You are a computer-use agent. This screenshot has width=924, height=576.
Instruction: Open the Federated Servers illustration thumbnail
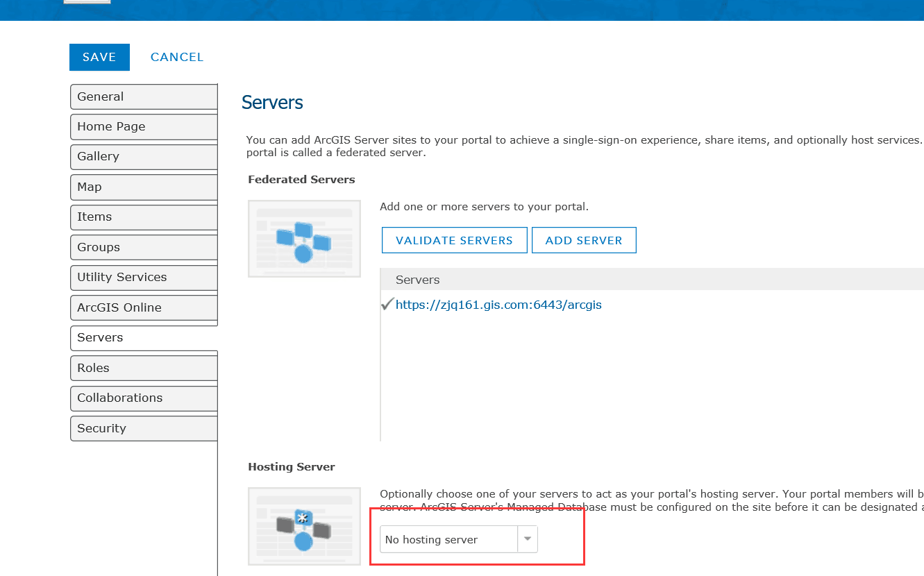pyautogui.click(x=304, y=238)
